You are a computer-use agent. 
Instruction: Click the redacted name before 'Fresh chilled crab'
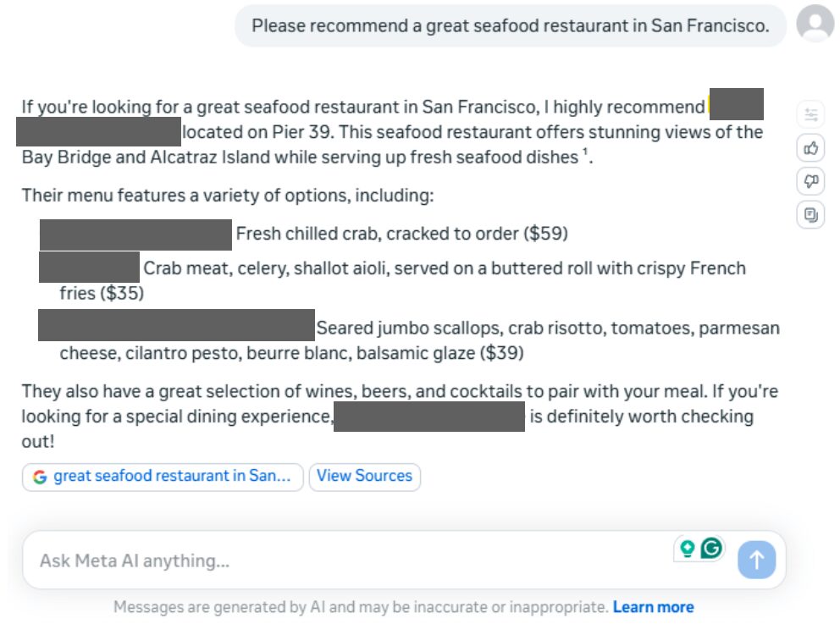point(135,235)
